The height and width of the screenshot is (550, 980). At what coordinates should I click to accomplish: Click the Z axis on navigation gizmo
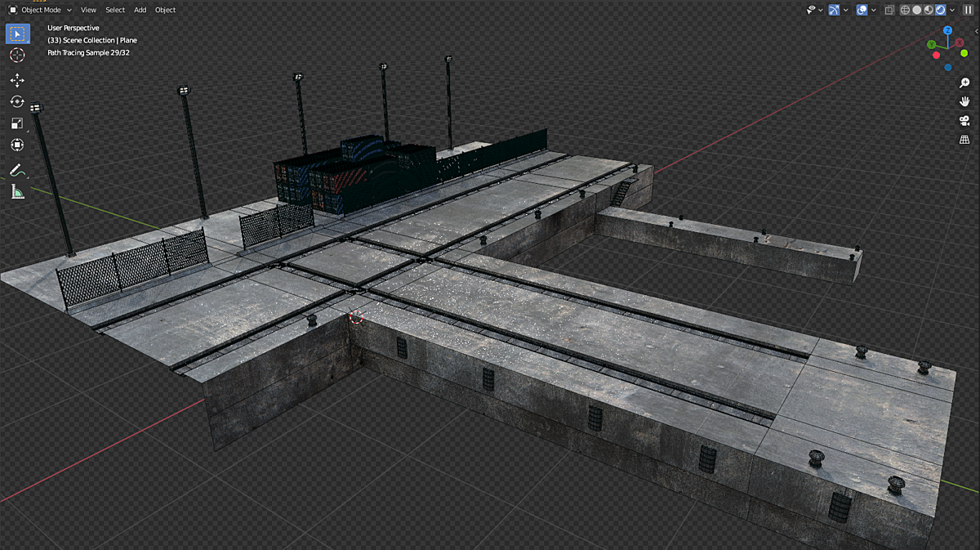coord(947,30)
